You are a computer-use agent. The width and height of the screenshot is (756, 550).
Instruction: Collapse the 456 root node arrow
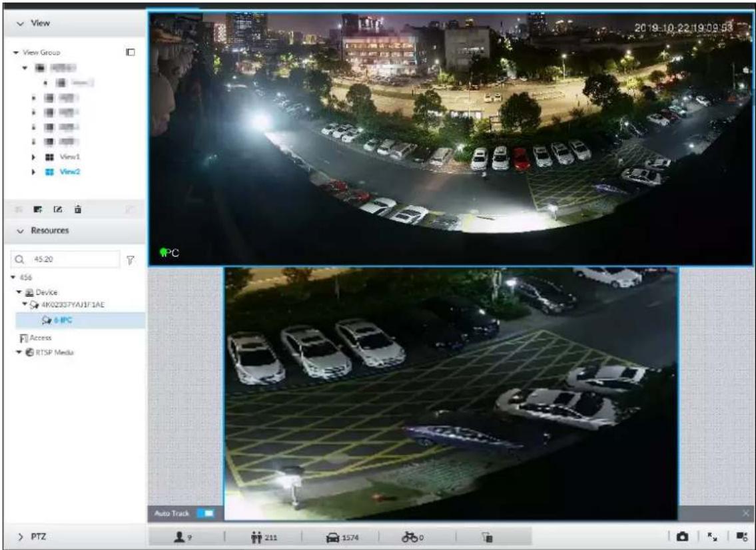tap(13, 277)
